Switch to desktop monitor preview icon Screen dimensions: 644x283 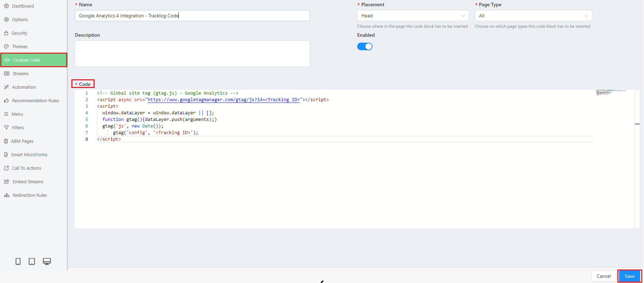[47, 262]
